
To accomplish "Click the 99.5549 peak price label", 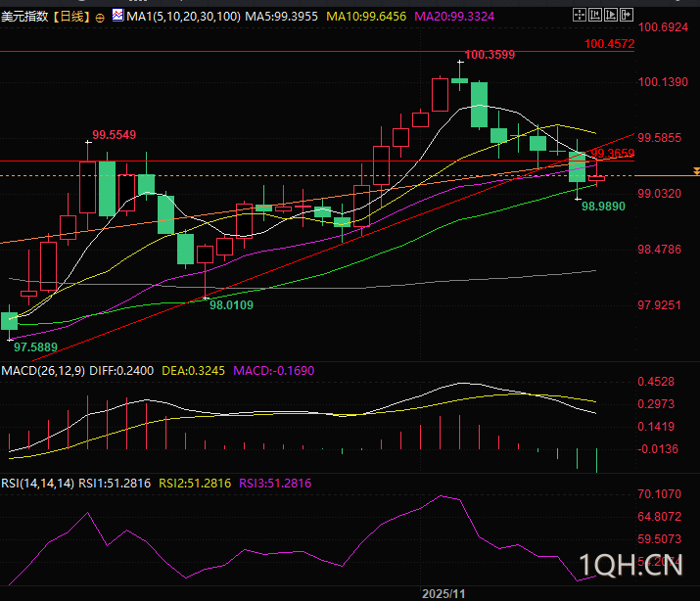I will [114, 135].
